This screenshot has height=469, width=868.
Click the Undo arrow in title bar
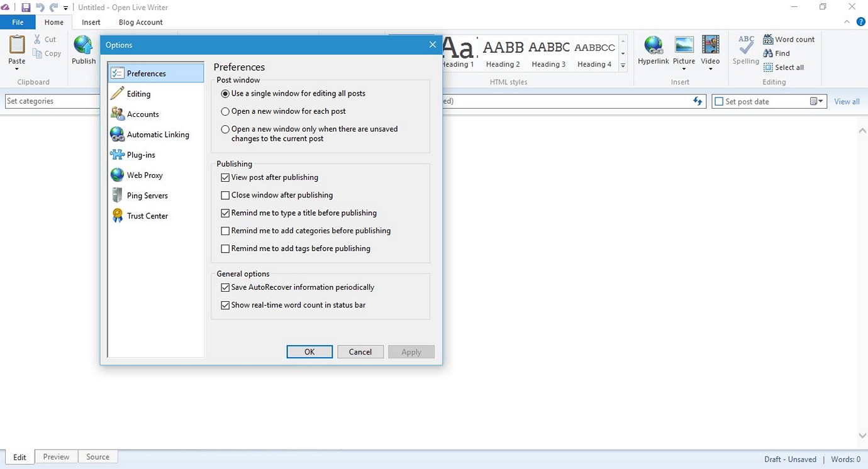[40, 8]
